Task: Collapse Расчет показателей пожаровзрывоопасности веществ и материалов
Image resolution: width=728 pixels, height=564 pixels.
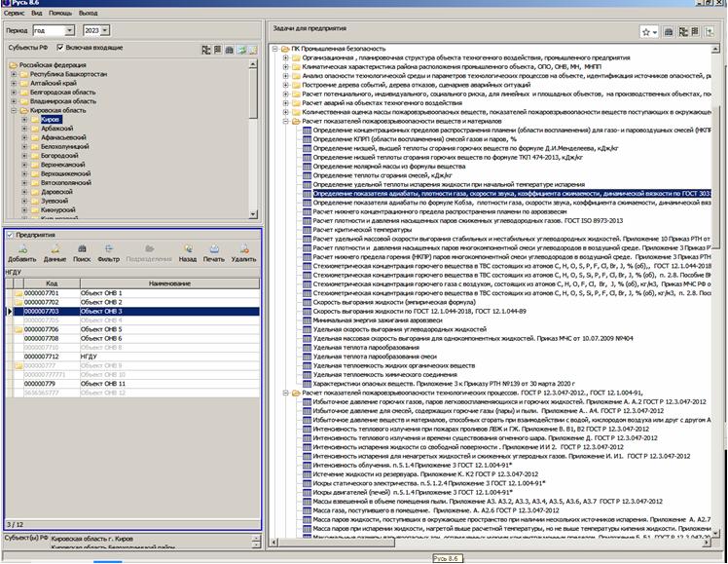Action: pyautogui.click(x=286, y=121)
